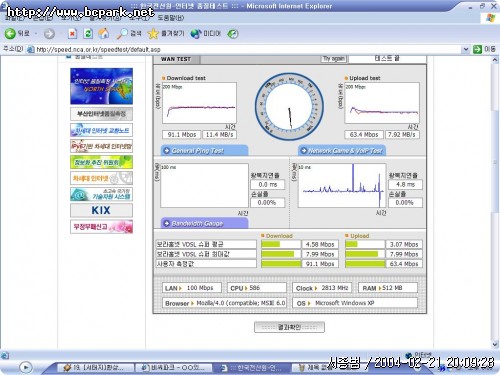Open the IPv6 차세대 인터넷망 banner
The height and width of the screenshot is (375, 500).
[x=101, y=146]
